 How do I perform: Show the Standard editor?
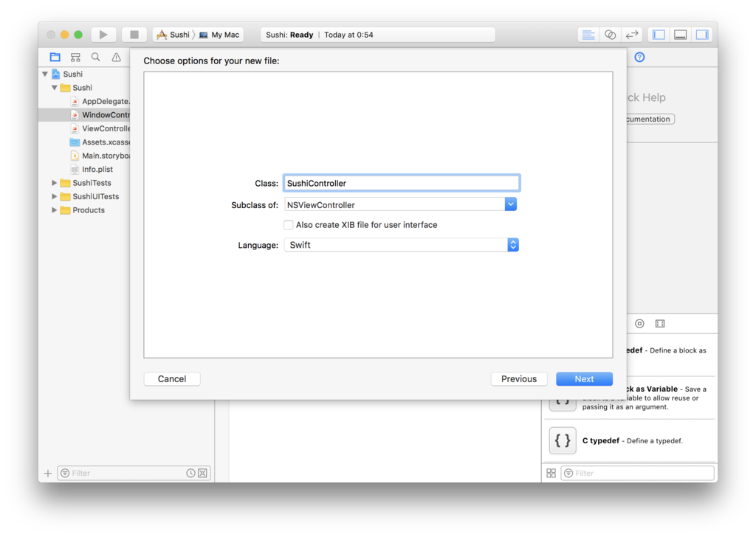[588, 35]
